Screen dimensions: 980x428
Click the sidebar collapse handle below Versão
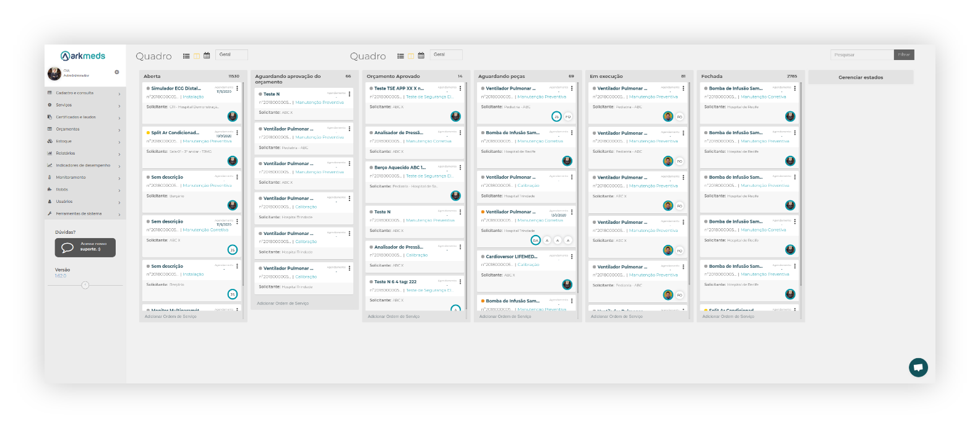(85, 285)
